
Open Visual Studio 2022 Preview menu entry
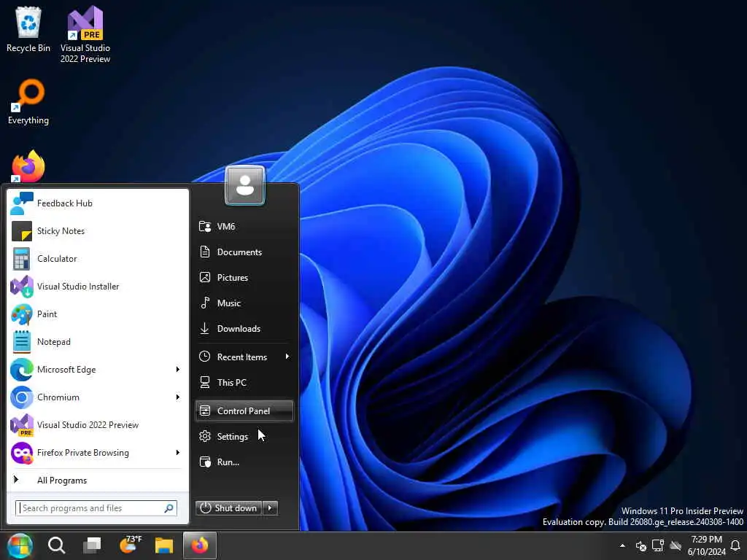click(x=98, y=425)
